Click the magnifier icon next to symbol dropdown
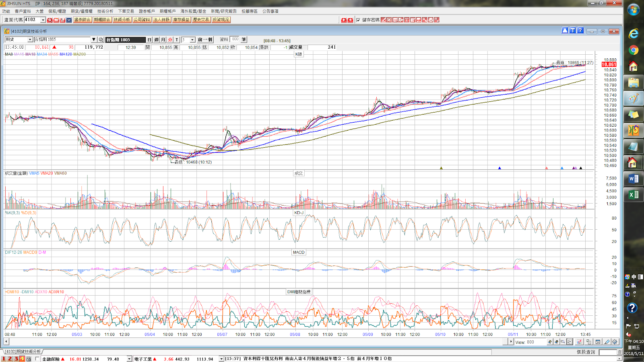 pyautogui.click(x=101, y=39)
